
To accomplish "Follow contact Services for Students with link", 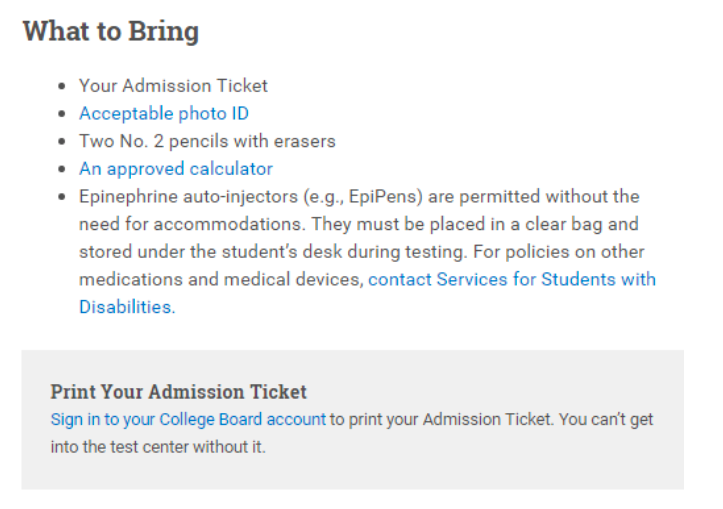I will pyautogui.click(x=512, y=279).
